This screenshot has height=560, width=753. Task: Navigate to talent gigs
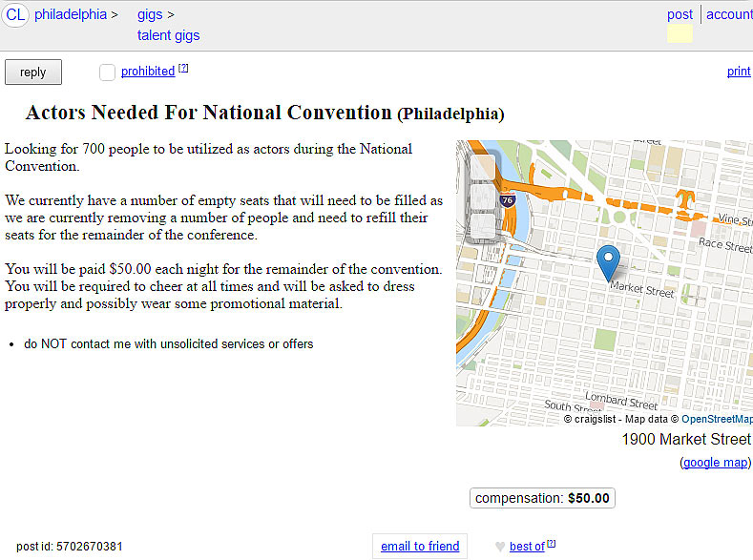[x=168, y=35]
